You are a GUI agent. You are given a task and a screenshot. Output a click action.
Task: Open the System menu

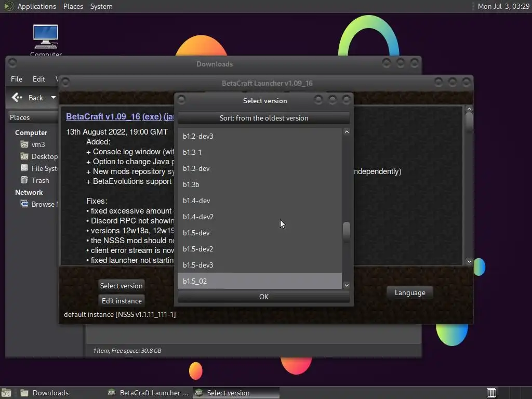pyautogui.click(x=101, y=6)
